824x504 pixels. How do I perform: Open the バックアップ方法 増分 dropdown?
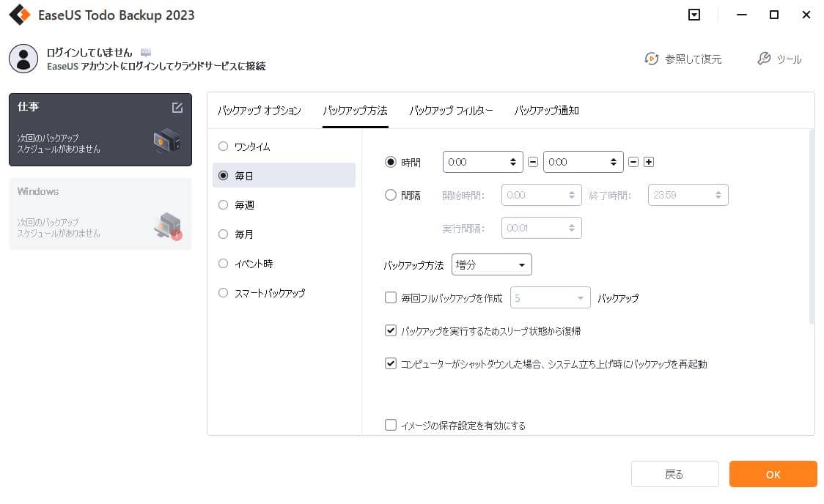coord(491,264)
